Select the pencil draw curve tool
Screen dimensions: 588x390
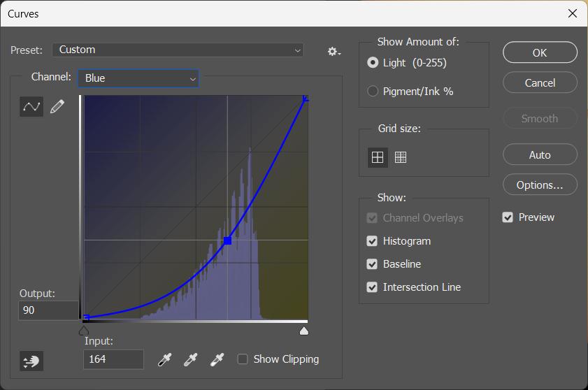click(x=57, y=106)
